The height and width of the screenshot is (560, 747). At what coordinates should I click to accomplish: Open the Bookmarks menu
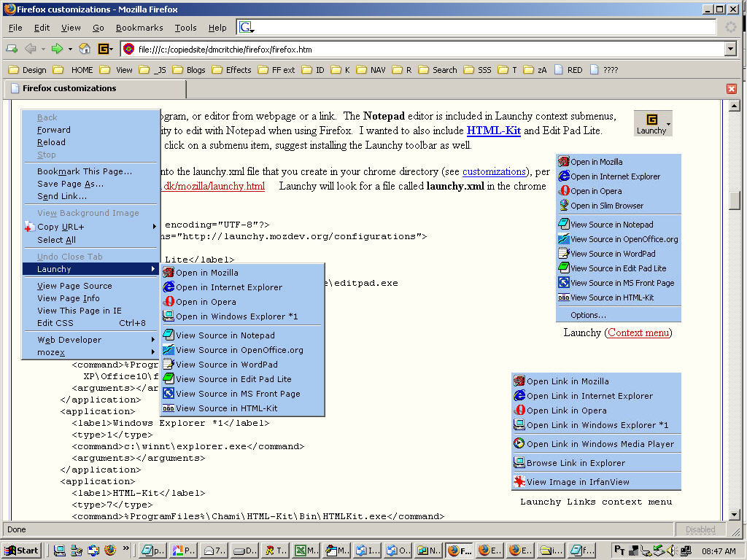[139, 28]
